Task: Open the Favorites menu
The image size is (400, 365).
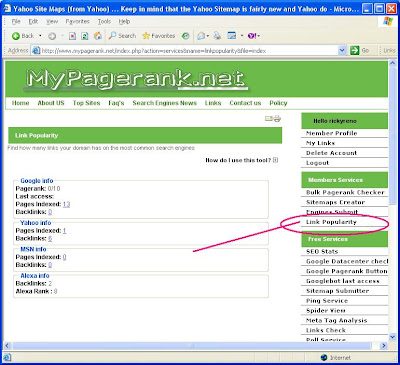Action: click(78, 22)
